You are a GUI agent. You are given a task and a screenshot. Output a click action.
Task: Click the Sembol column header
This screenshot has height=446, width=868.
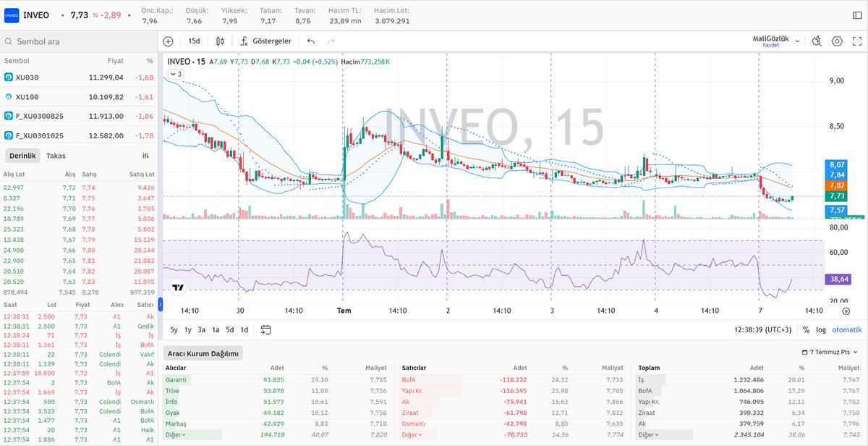(x=17, y=61)
